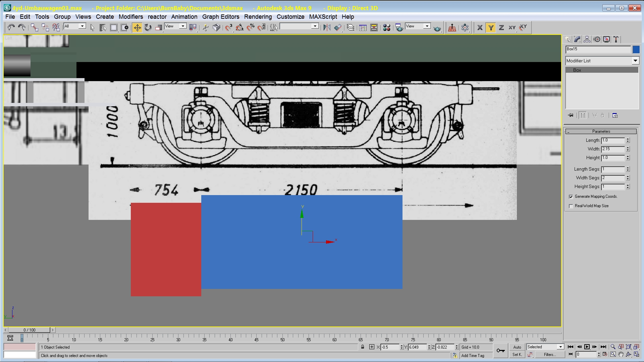
Task: Open the Layer Manager icon
Action: 351,27
